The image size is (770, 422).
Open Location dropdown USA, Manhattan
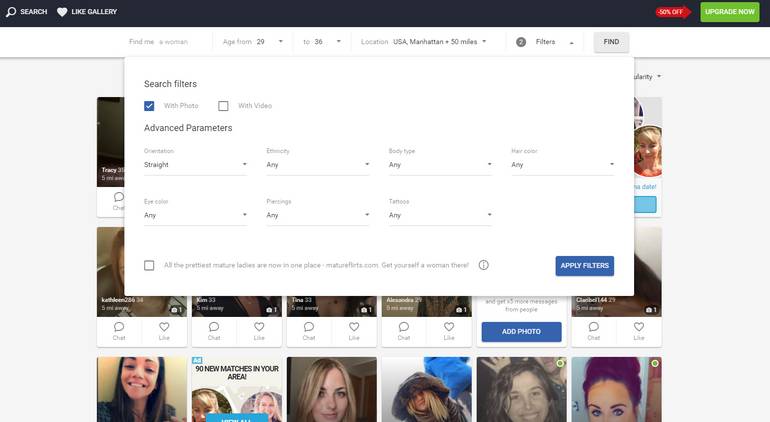[x=440, y=42]
